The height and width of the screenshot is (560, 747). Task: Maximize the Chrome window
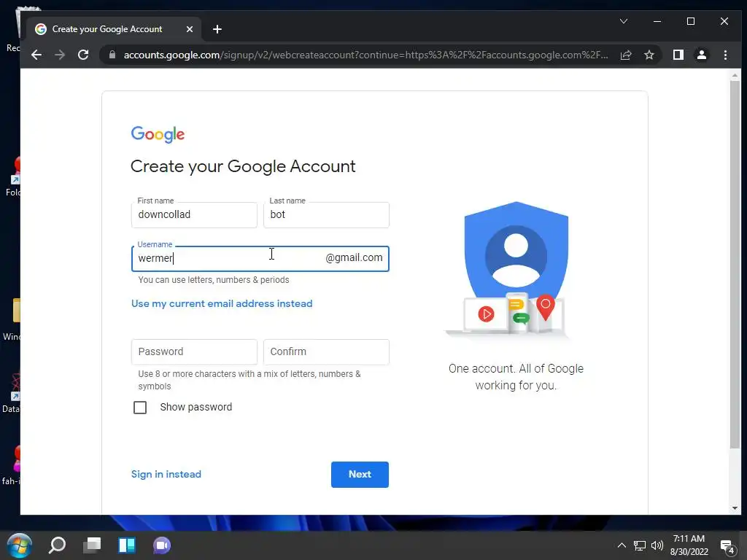coord(690,21)
